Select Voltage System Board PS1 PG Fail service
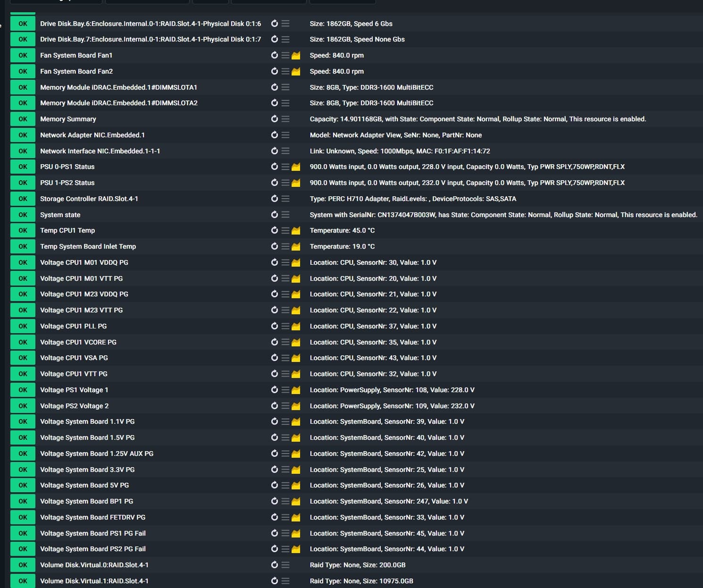Screen dimensions: 703x588 [x=92, y=533]
